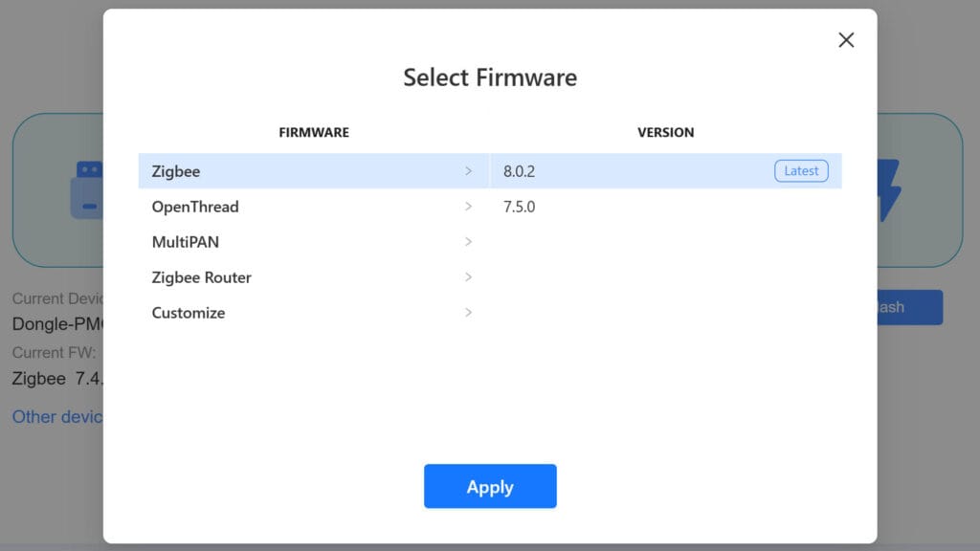
Task: Select Zigbee in the firmware list
Action: [x=176, y=171]
